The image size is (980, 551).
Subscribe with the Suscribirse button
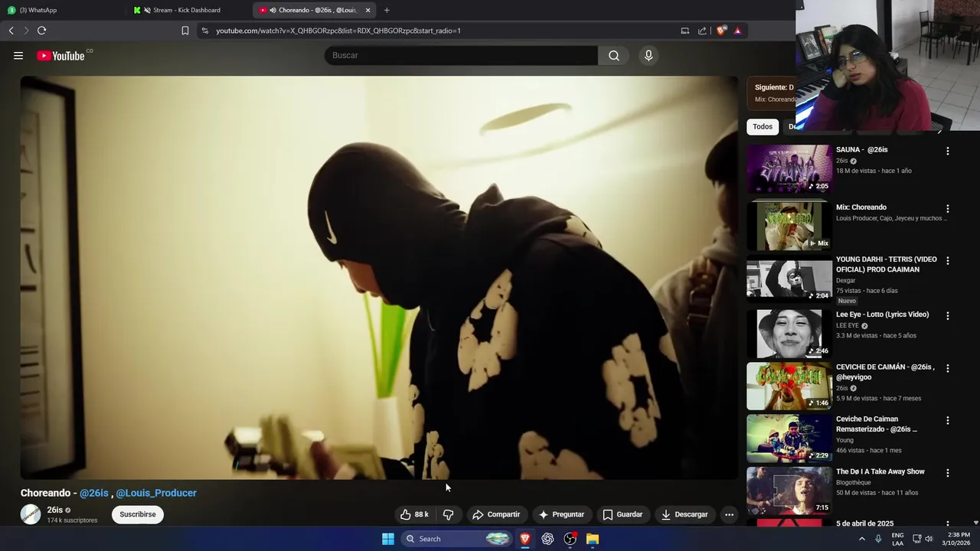click(138, 514)
